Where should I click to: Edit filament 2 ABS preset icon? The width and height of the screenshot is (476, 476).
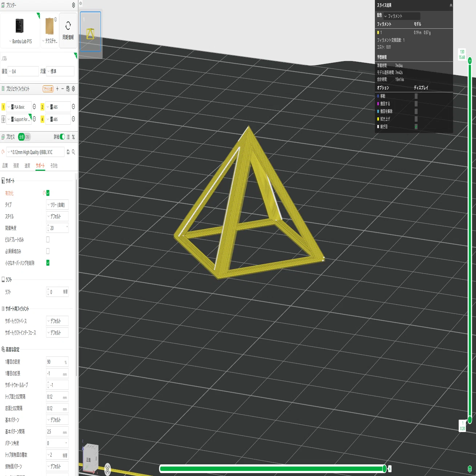click(73, 106)
